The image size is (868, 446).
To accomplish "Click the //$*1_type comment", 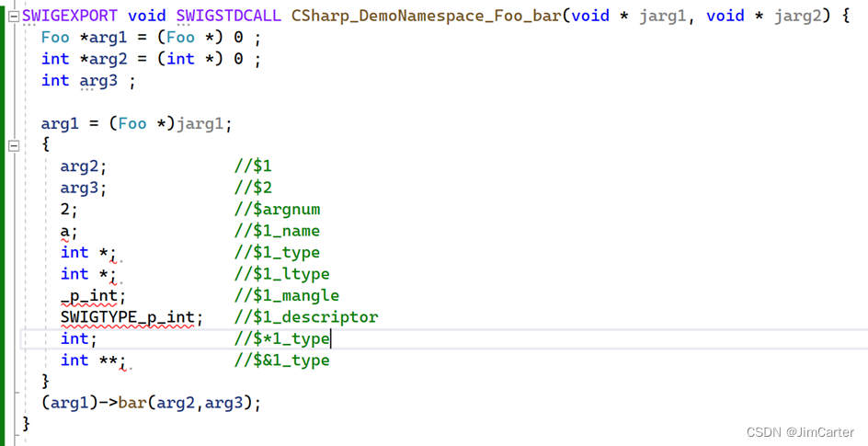I will [x=281, y=338].
